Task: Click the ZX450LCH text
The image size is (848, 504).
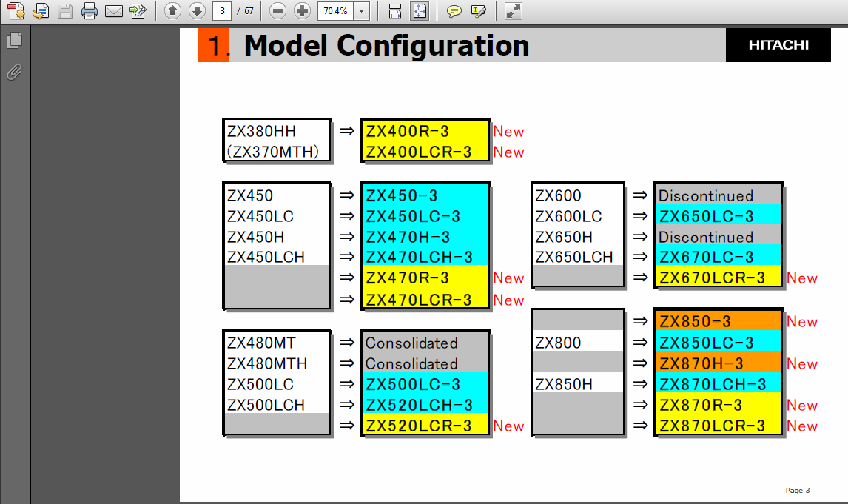Action: (266, 257)
